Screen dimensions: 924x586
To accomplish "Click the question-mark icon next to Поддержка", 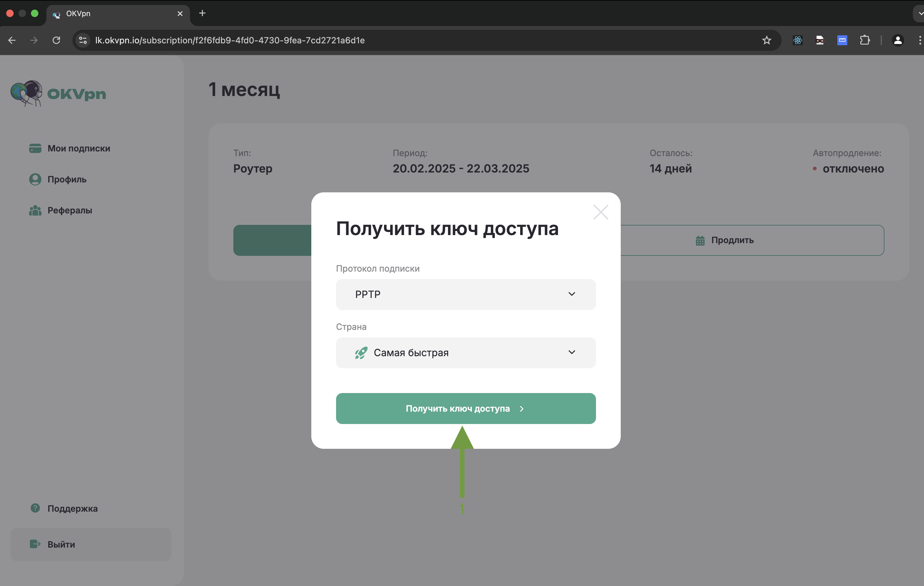I will pyautogui.click(x=35, y=508).
